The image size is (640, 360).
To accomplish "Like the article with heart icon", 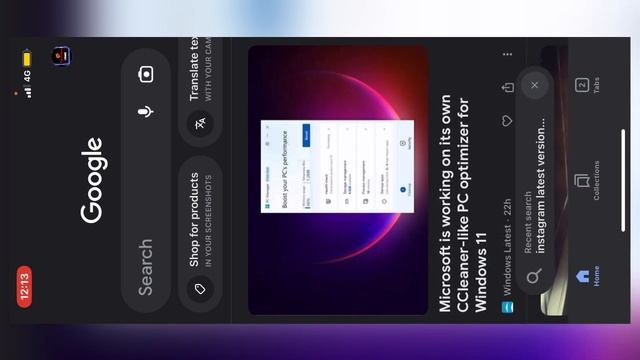I will tap(507, 121).
